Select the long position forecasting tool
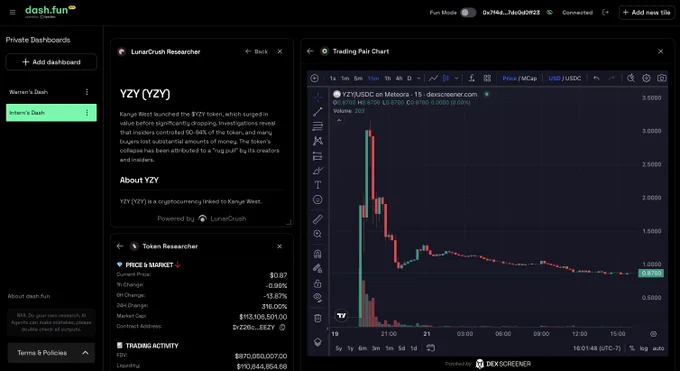The width and height of the screenshot is (680, 371). [x=318, y=156]
